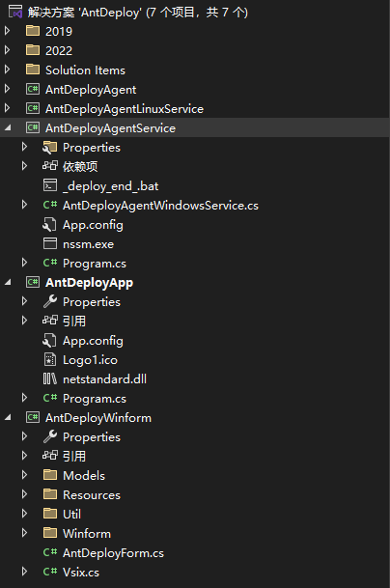Viewport: 390px width, 588px height.
Task: Expand the 依赖项 node
Action: coord(24,166)
